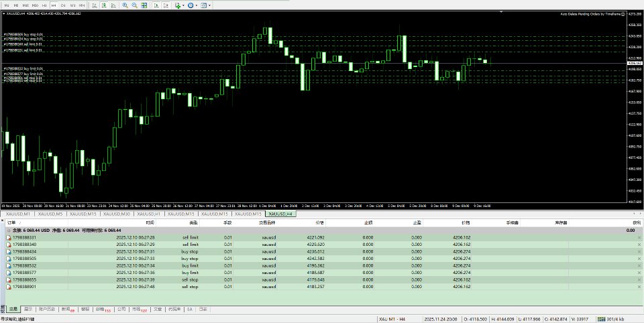
Task: Switch to the XAUUSD,M30 chart tab
Action: pyautogui.click(x=117, y=214)
